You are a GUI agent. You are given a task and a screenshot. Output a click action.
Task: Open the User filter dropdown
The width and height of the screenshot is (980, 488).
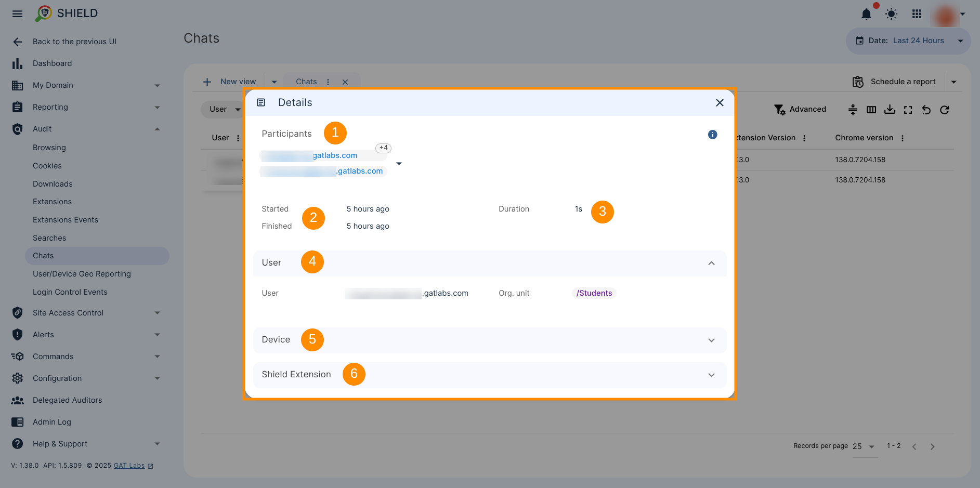[x=224, y=109]
